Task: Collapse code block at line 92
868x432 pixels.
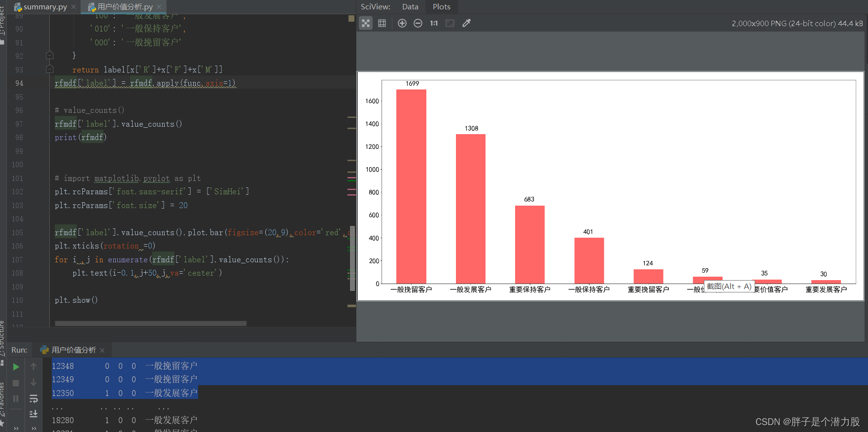Action: pos(49,55)
